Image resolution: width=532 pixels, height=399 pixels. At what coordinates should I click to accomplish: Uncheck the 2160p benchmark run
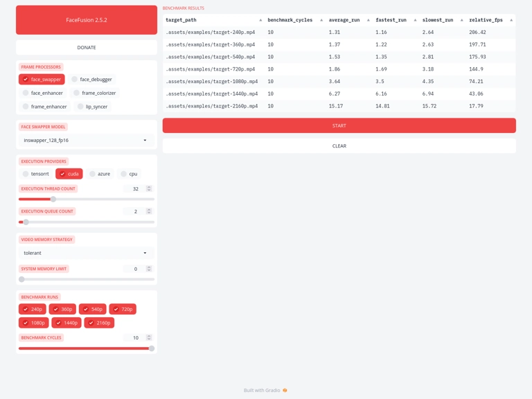coord(100,323)
